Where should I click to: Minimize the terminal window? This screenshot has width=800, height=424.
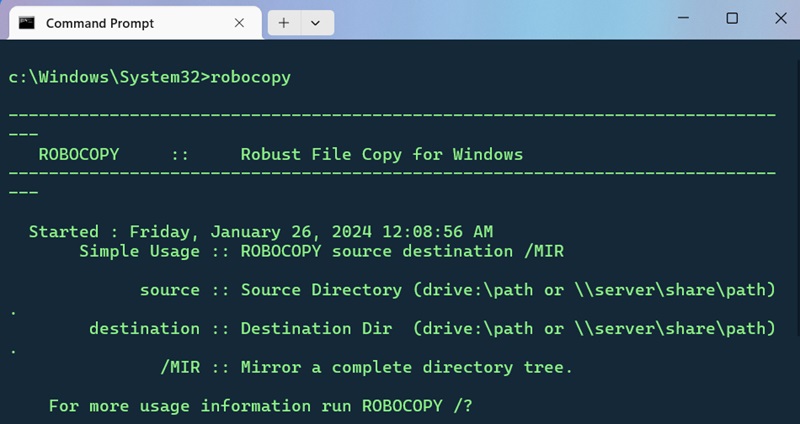[683, 18]
